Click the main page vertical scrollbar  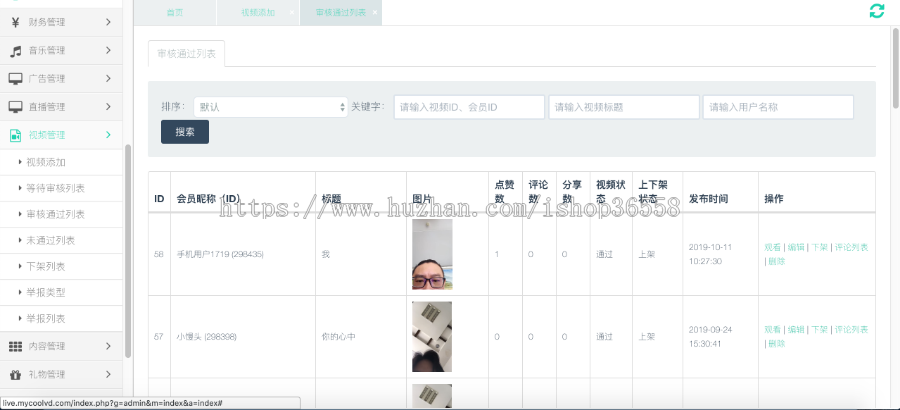pyautogui.click(x=896, y=66)
